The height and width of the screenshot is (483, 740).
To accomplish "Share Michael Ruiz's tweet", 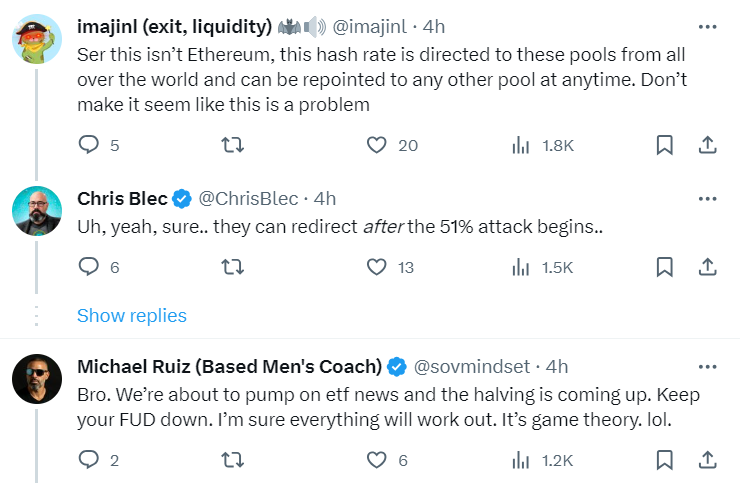I will (x=707, y=460).
